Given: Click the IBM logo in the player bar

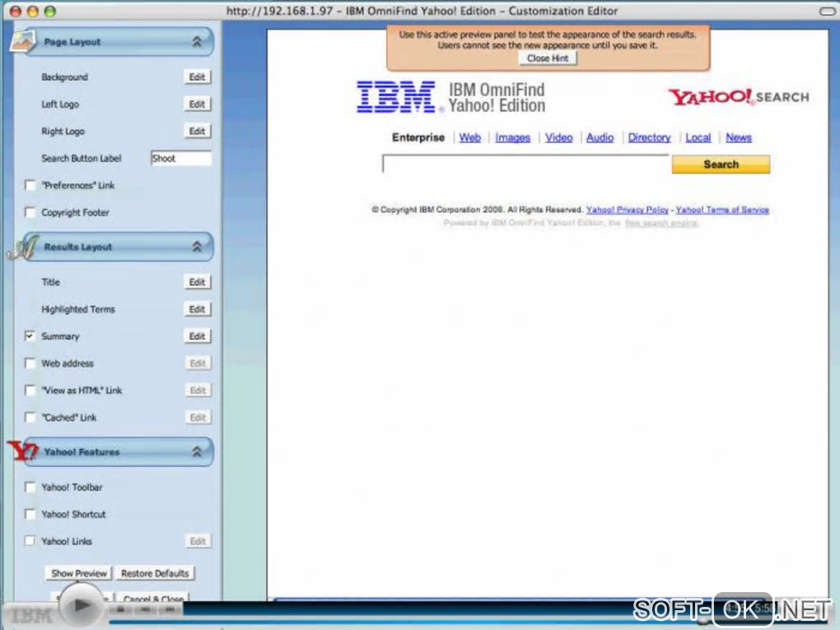Looking at the screenshot, I should pos(31,615).
